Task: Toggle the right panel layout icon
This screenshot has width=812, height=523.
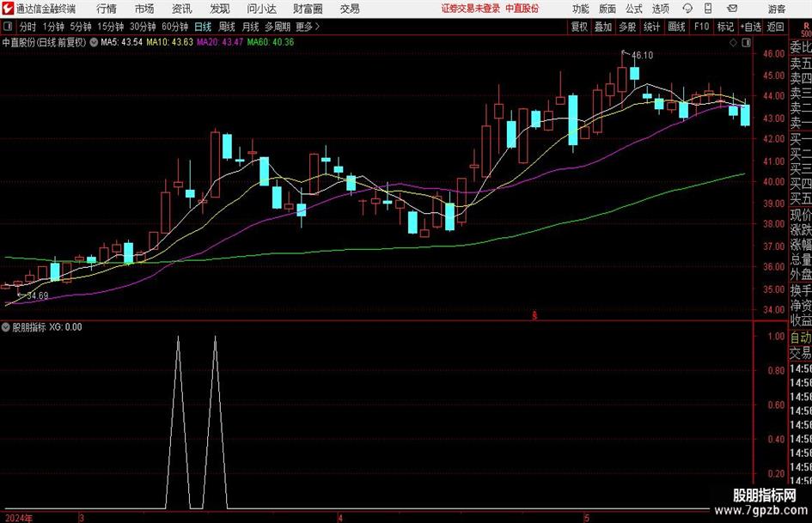Action: pos(746,43)
